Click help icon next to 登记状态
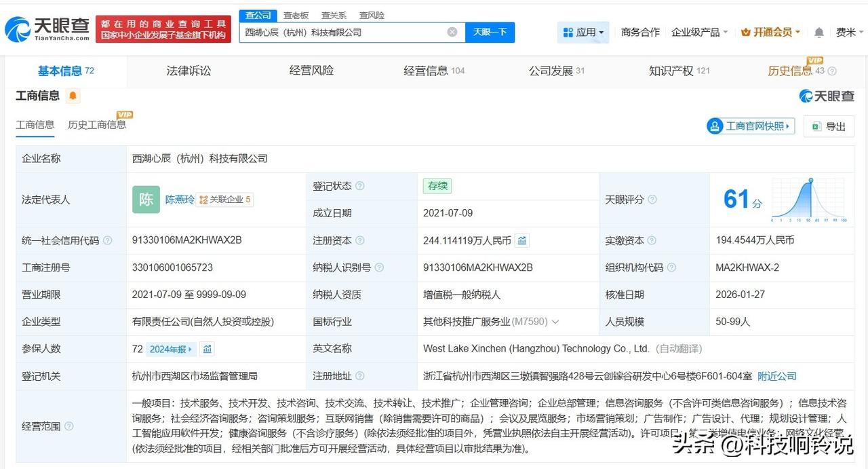Viewport: 868px width, 469px height. (359, 186)
